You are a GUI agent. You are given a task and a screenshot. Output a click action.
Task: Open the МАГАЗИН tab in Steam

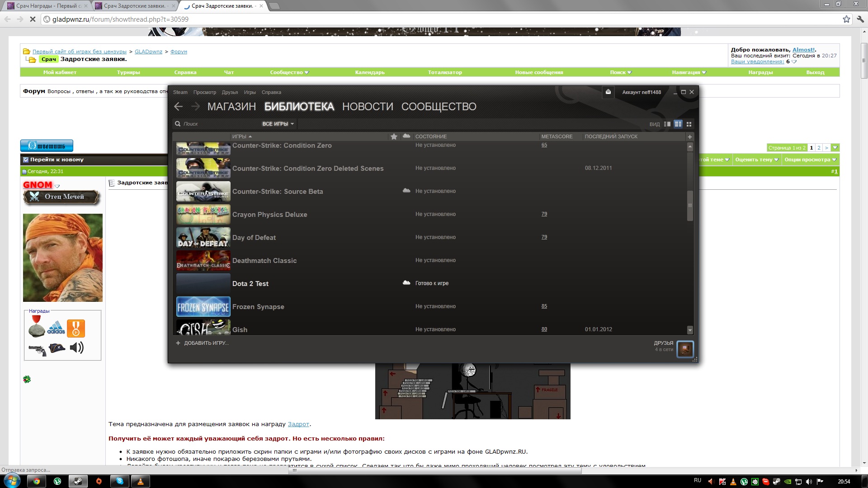[x=231, y=107]
